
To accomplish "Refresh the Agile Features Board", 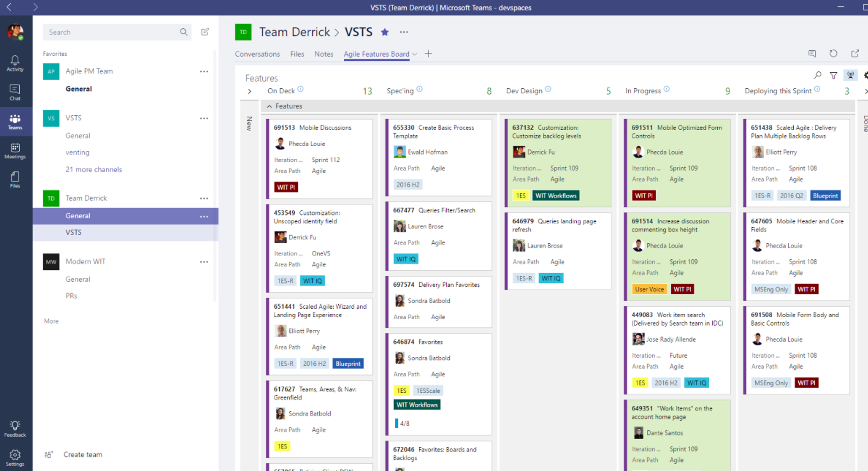I will (834, 54).
